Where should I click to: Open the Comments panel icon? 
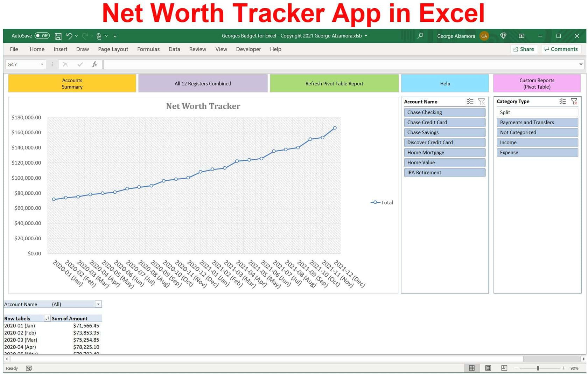561,49
